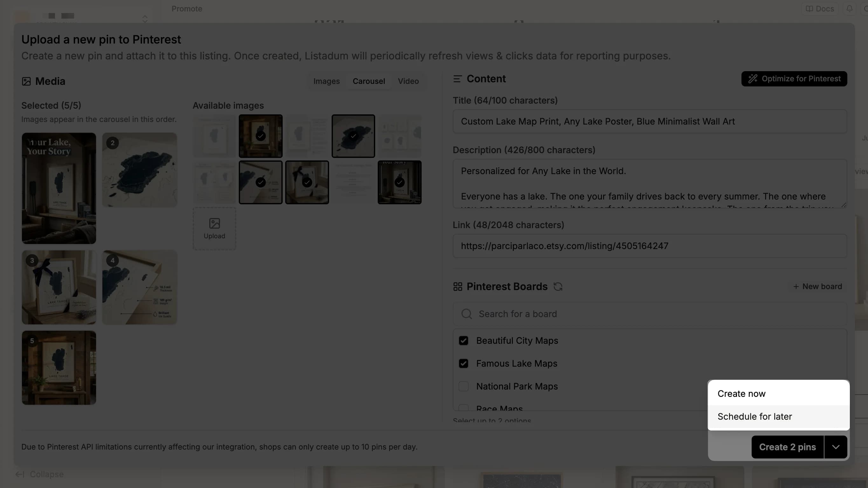This screenshot has width=868, height=488.
Task: Switch to the Carousel tab
Action: [369, 81]
